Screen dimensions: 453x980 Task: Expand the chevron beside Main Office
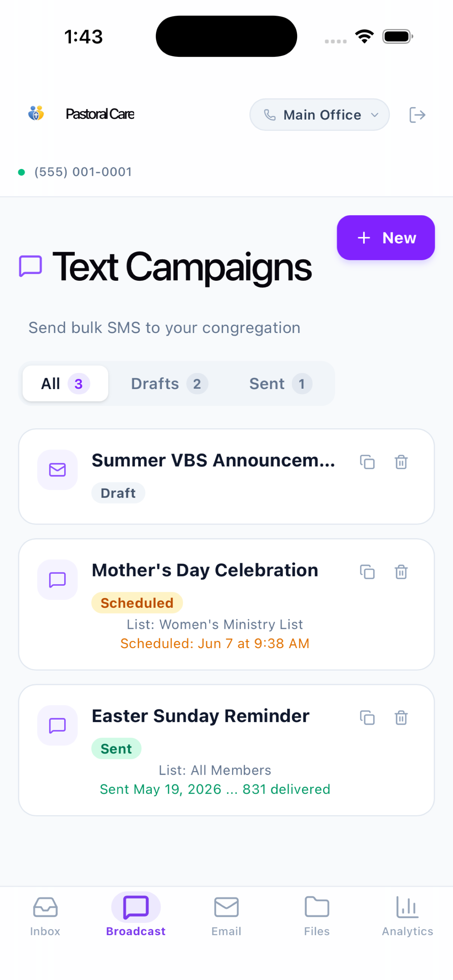coord(375,115)
